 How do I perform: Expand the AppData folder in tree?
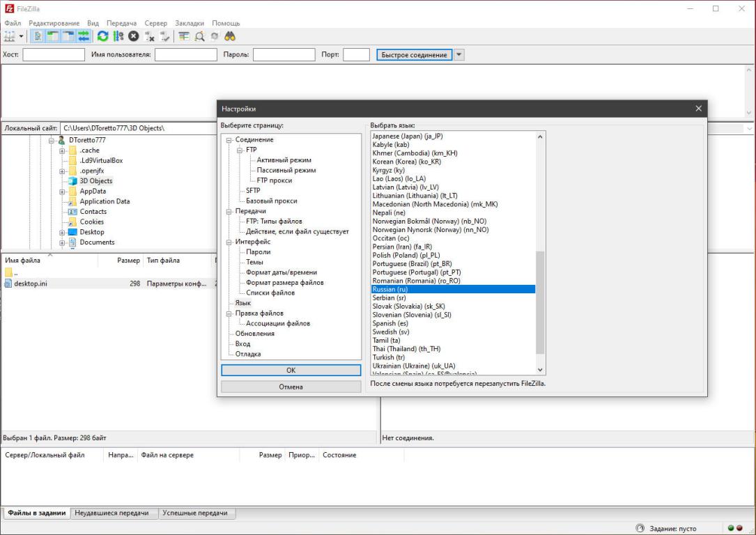coord(62,192)
